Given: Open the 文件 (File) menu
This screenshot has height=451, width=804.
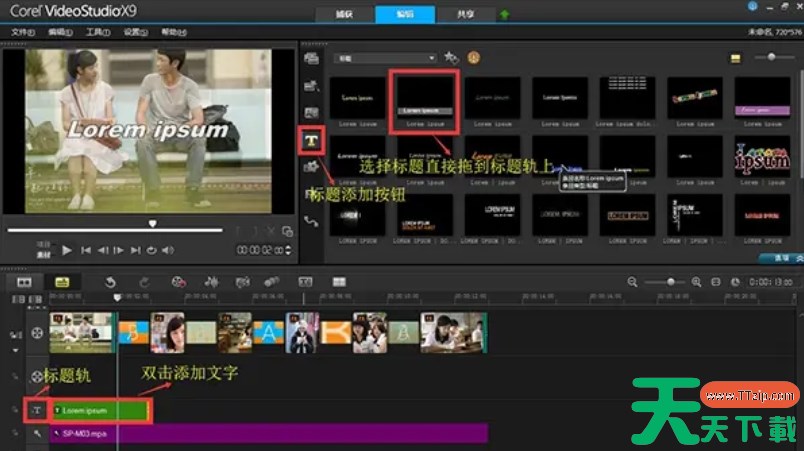Looking at the screenshot, I should point(22,32).
